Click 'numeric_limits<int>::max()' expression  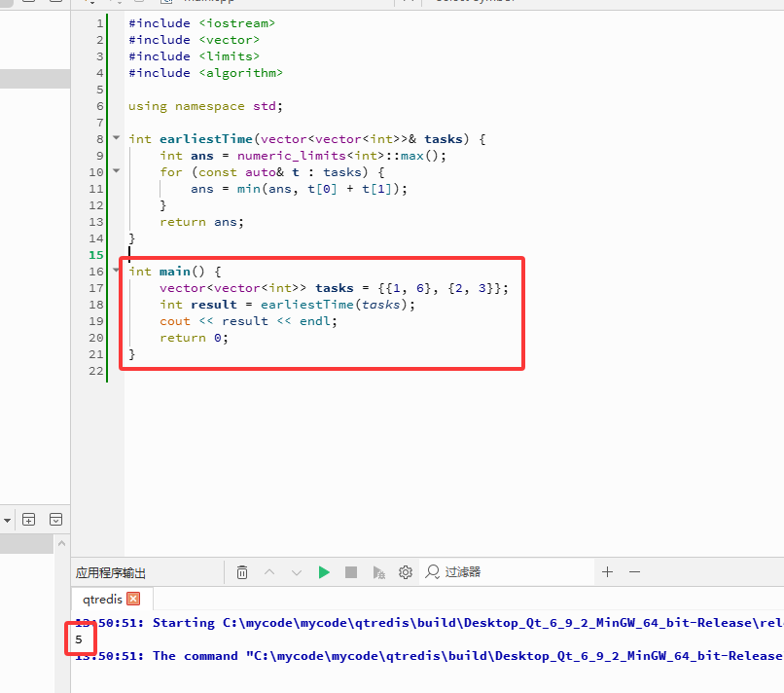(x=338, y=156)
